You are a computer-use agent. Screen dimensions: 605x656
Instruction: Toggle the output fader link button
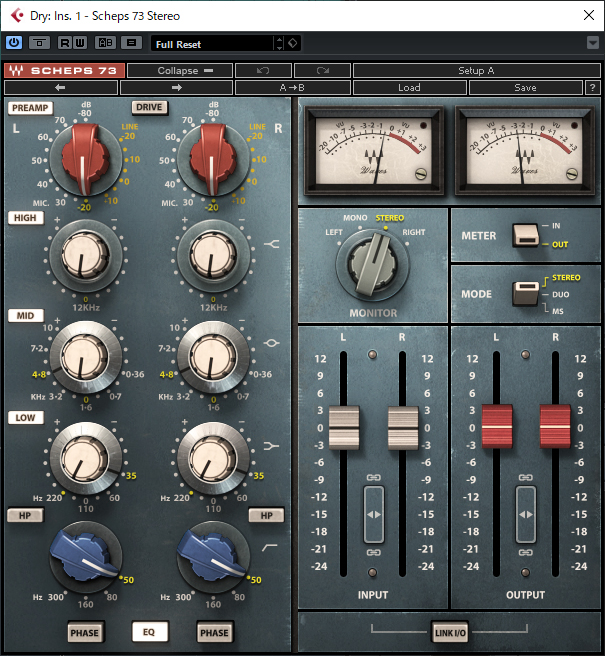click(x=526, y=515)
